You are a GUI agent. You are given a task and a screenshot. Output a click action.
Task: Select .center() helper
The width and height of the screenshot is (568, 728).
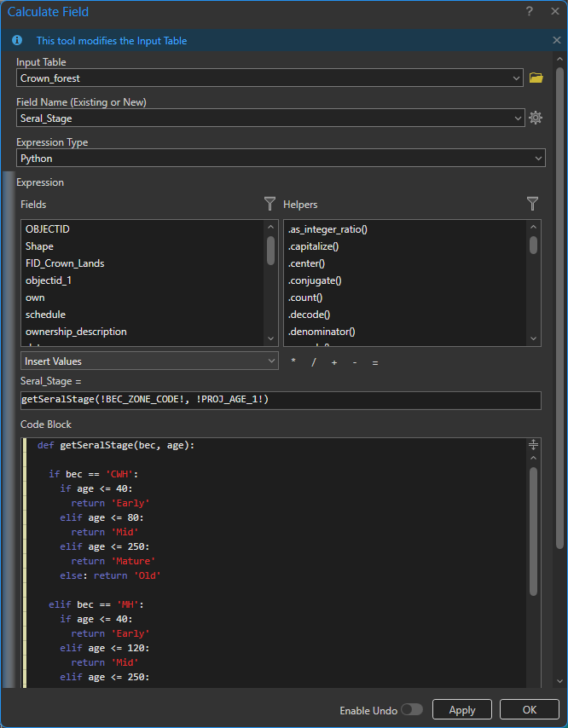coord(405,263)
